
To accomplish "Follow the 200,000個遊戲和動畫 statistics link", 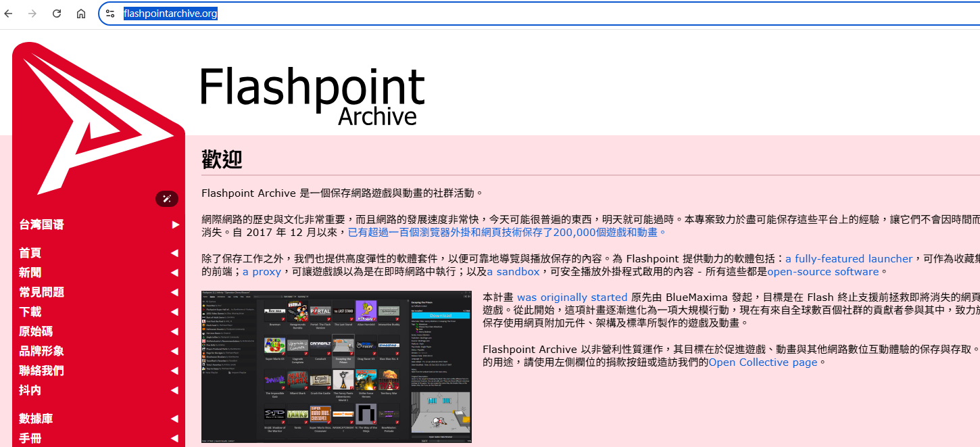I will pos(507,232).
